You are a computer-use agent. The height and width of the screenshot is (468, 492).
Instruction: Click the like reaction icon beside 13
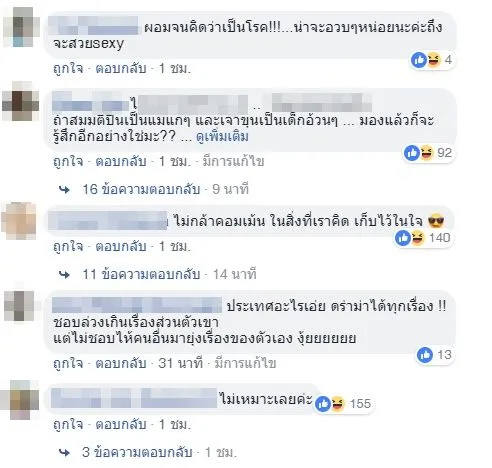tap(425, 355)
